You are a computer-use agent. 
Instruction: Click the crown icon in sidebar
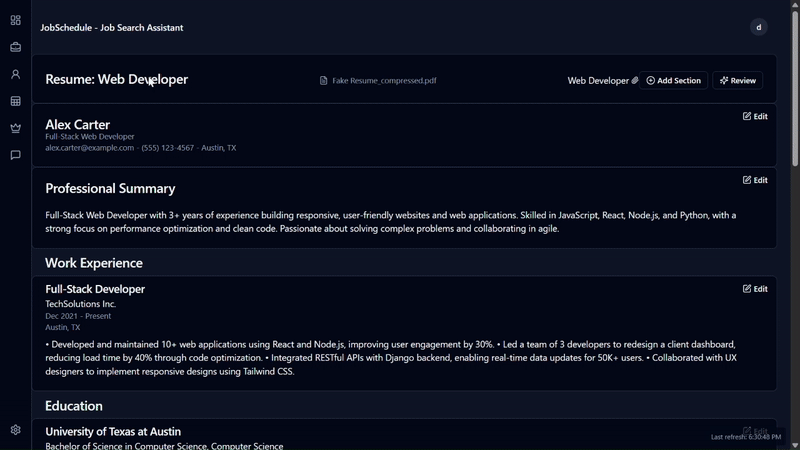[x=15, y=128]
